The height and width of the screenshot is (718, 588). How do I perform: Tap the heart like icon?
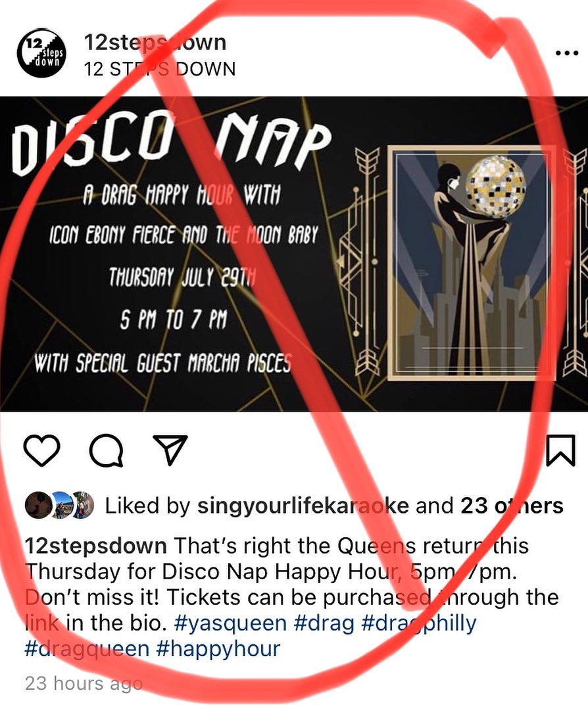pyautogui.click(x=41, y=450)
